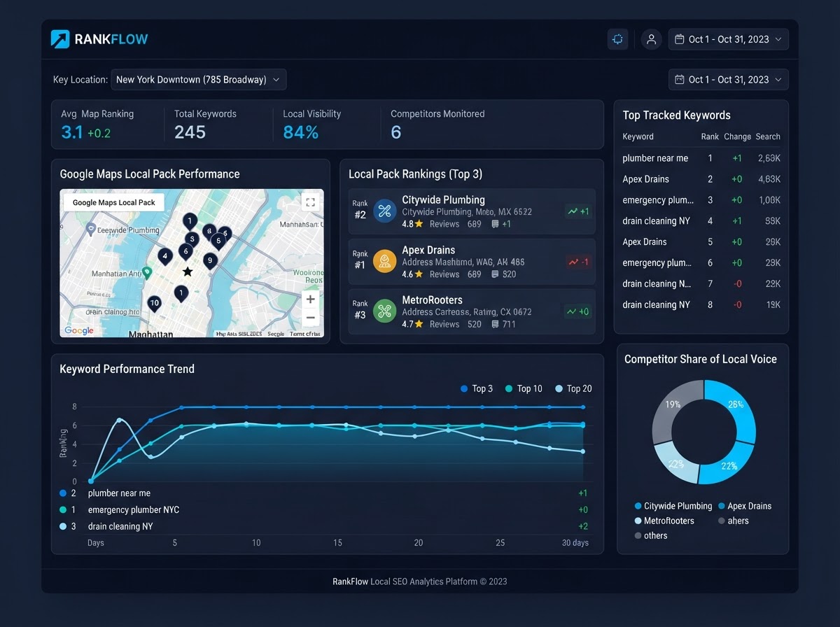840x627 pixels.
Task: Click the star marker on the map
Action: (x=188, y=272)
